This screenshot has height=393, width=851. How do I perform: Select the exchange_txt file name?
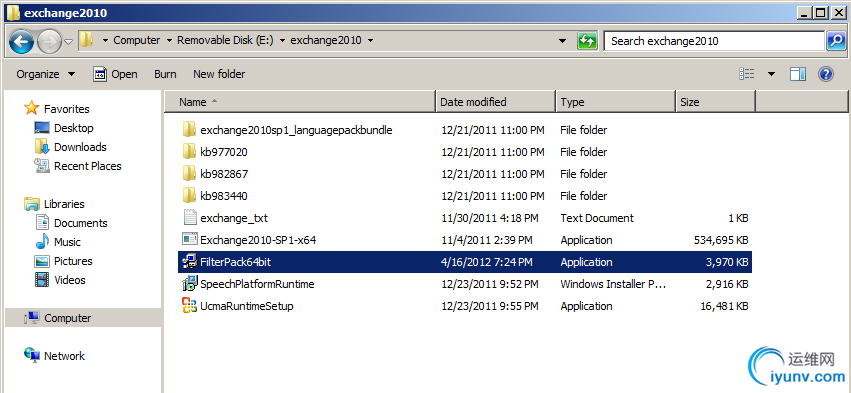(234, 218)
